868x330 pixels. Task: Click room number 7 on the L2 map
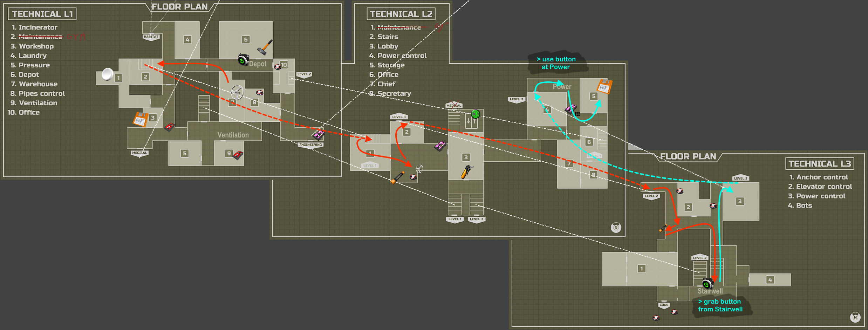point(569,163)
